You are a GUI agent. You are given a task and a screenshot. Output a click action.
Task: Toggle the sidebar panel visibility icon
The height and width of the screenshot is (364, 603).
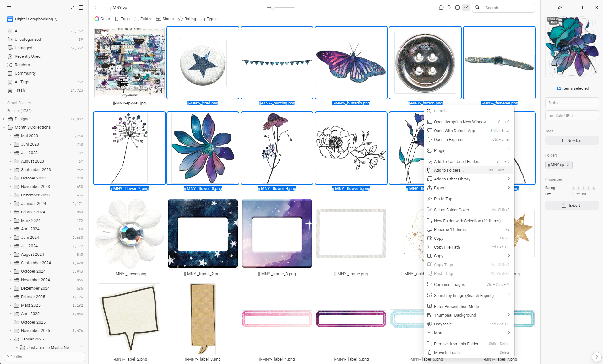pyautogui.click(x=81, y=8)
